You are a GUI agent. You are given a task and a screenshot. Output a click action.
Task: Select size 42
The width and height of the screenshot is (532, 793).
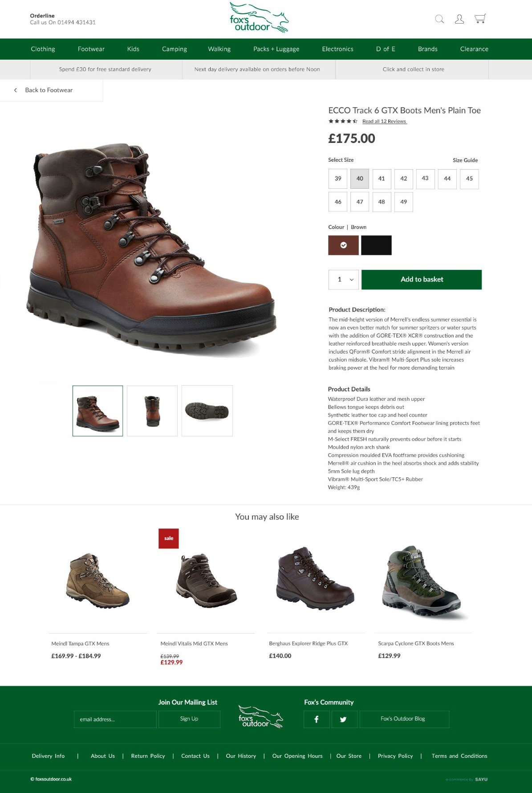pos(404,179)
